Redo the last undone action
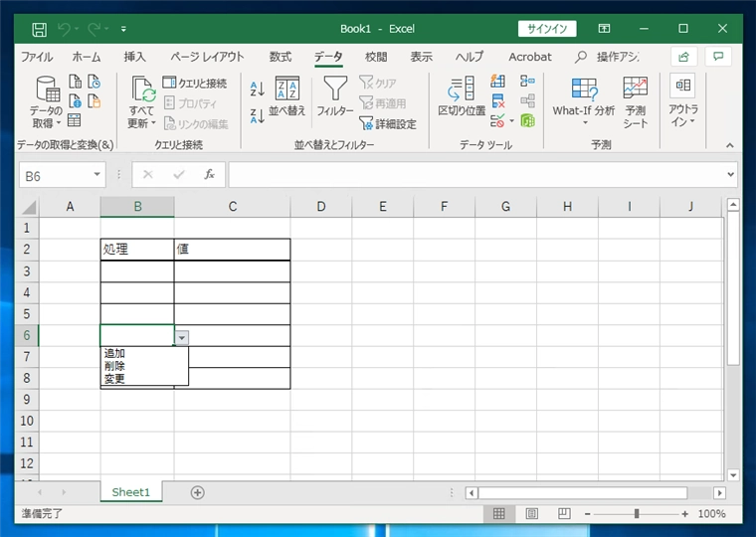This screenshot has height=537, width=756. 94,29
